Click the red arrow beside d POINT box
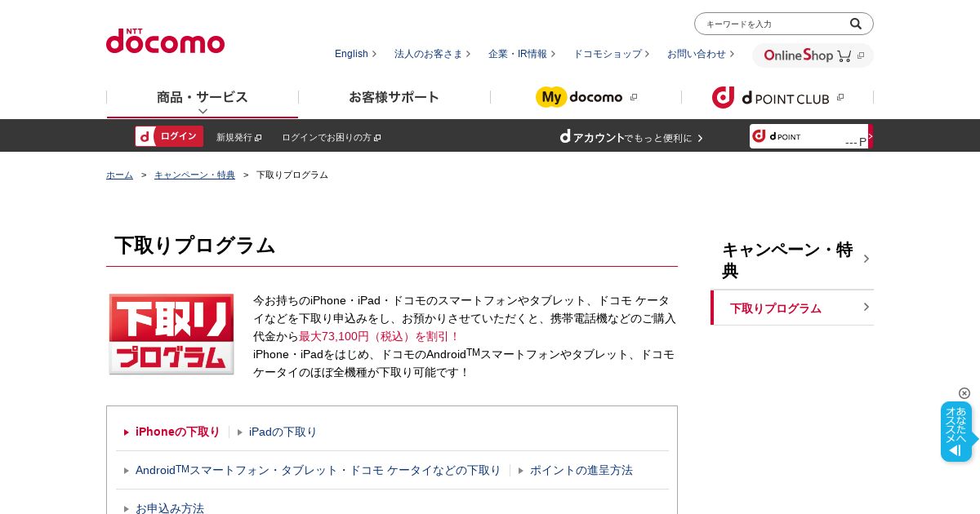Image resolution: width=980 pixels, height=514 pixels. tap(871, 136)
